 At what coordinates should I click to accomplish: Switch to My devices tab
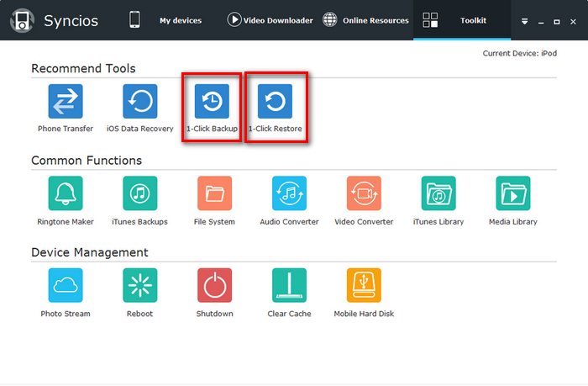pos(181,21)
